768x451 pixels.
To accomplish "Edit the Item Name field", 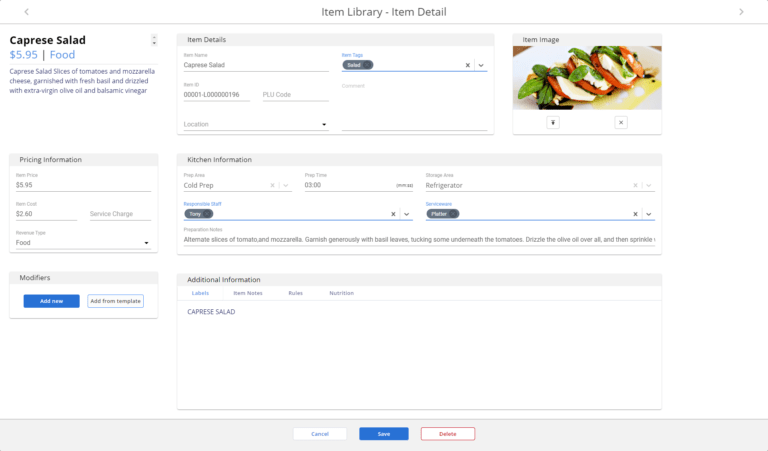I will pyautogui.click(x=256, y=65).
